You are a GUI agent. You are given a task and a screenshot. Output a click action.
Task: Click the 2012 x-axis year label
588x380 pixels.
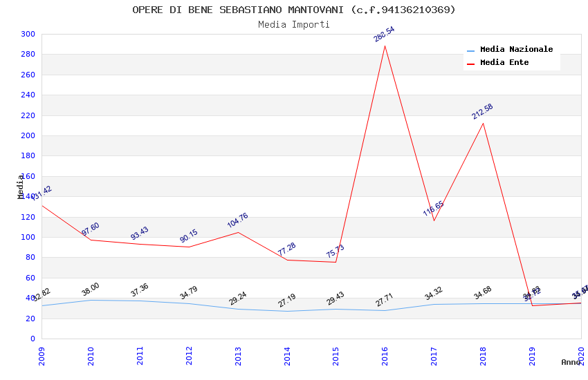189,356
